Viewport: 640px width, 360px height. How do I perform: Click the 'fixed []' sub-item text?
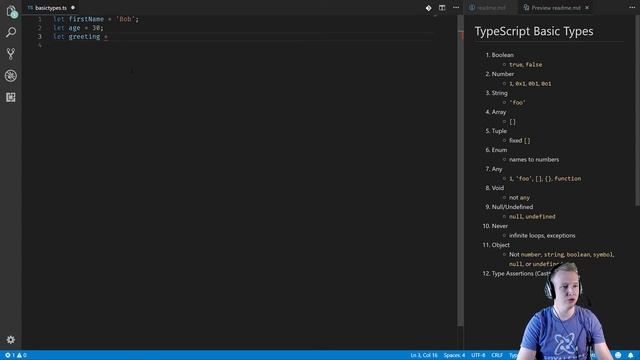520,140
